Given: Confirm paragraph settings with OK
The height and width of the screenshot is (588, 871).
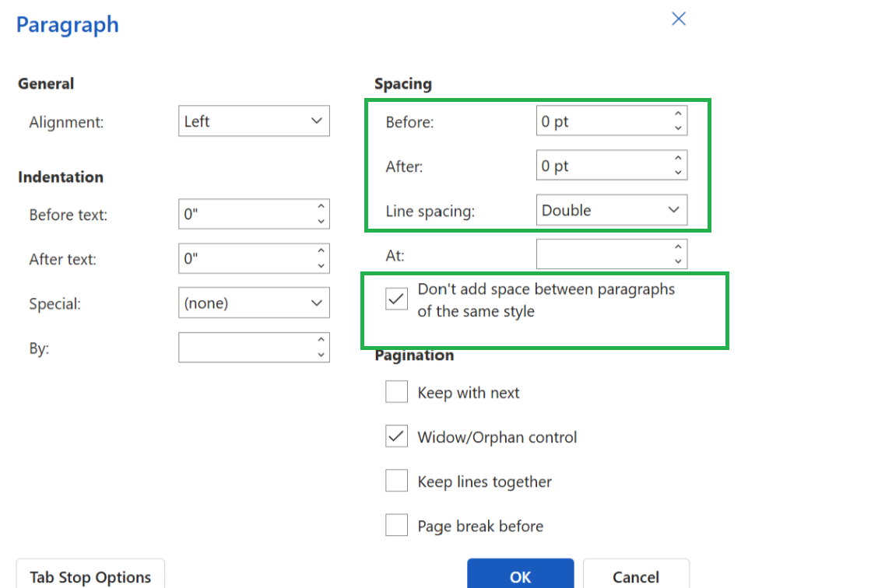Looking at the screenshot, I should coord(520,577).
